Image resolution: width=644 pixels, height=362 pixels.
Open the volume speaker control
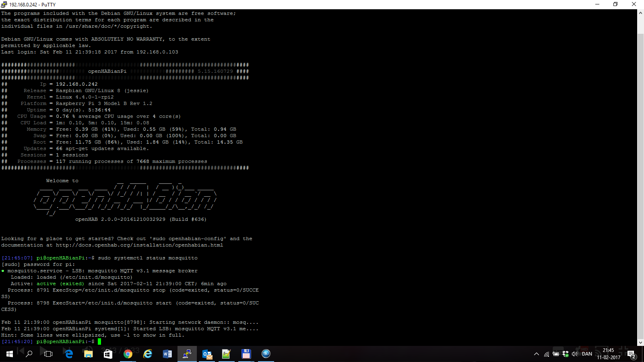tap(575, 354)
